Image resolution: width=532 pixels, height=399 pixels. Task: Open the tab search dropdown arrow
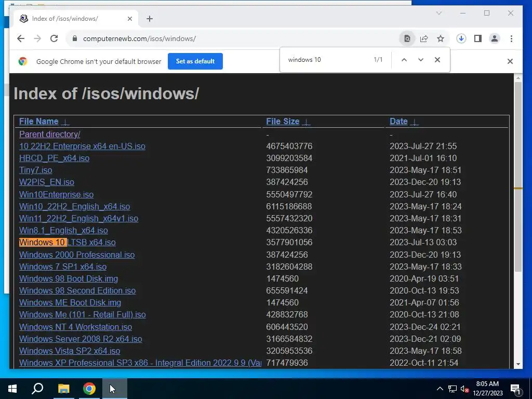click(438, 13)
